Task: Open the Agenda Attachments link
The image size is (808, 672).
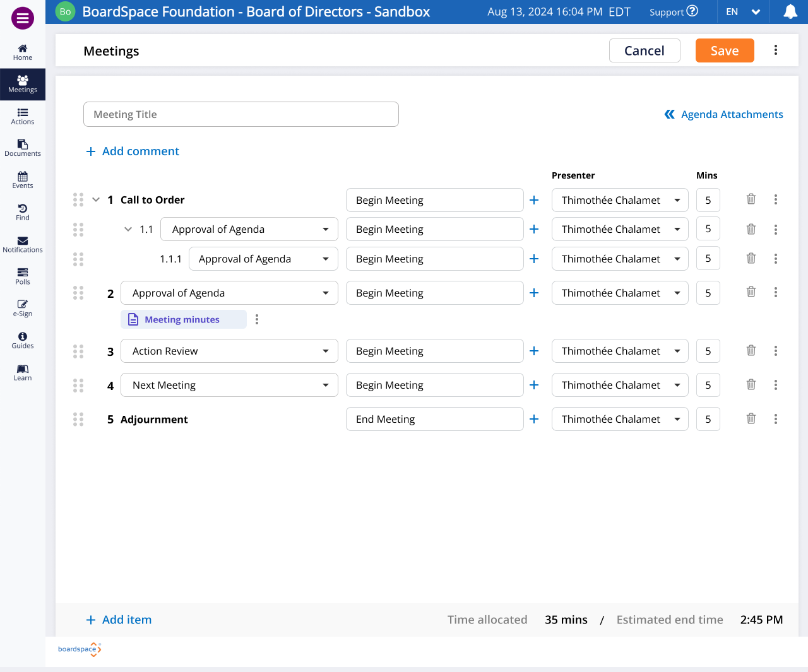Action: coord(723,114)
